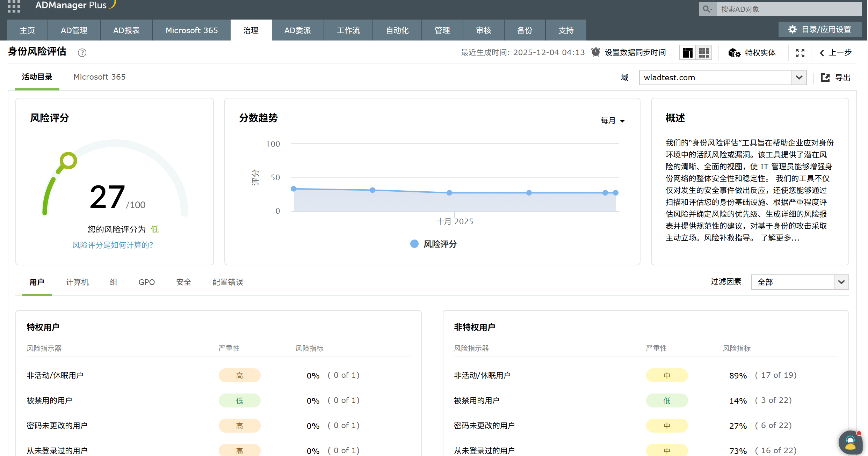Screen dimensions: 868x456
Task: Expand the wladtest.com domain dropdown
Action: [799, 78]
